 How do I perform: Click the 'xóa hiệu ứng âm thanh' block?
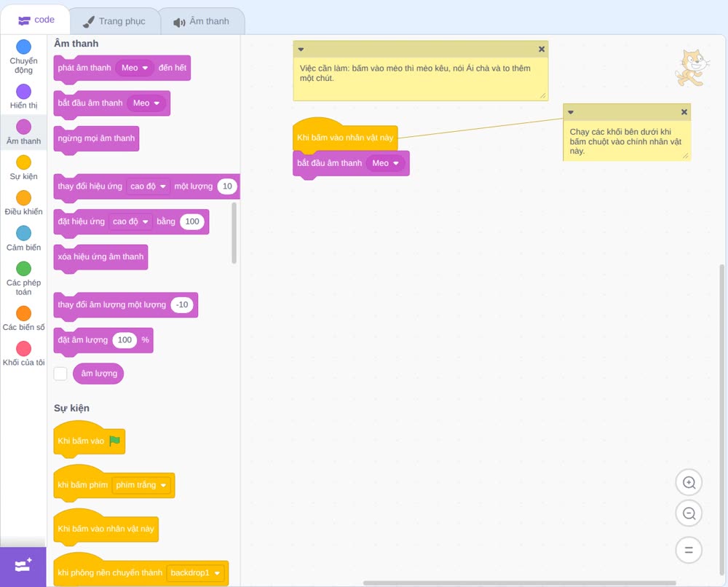(100, 257)
